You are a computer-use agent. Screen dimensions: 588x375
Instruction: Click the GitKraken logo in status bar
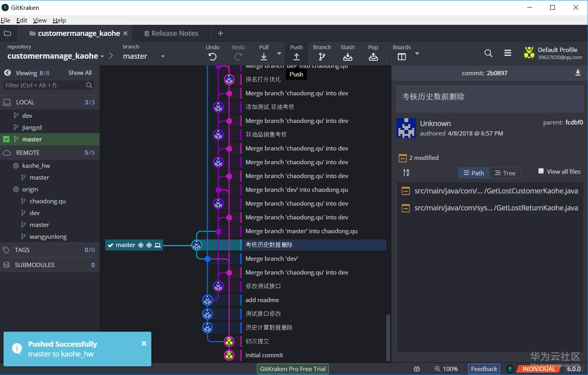tap(510, 369)
